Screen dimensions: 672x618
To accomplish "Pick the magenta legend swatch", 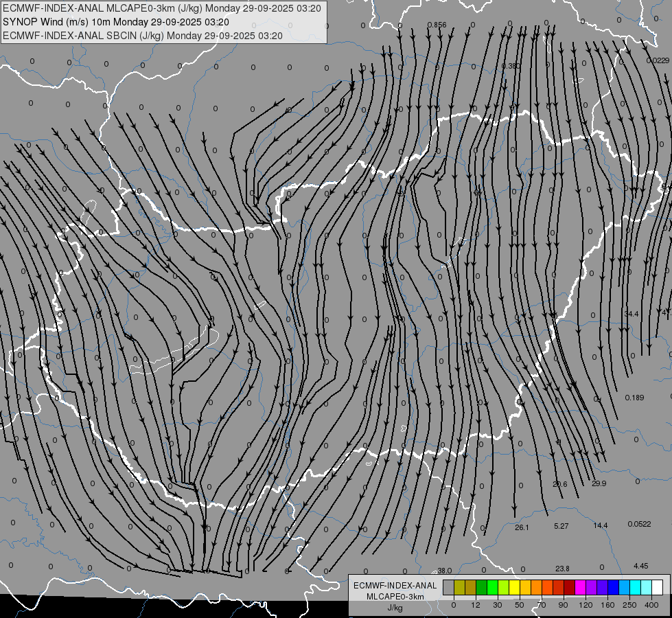I will (x=581, y=587).
